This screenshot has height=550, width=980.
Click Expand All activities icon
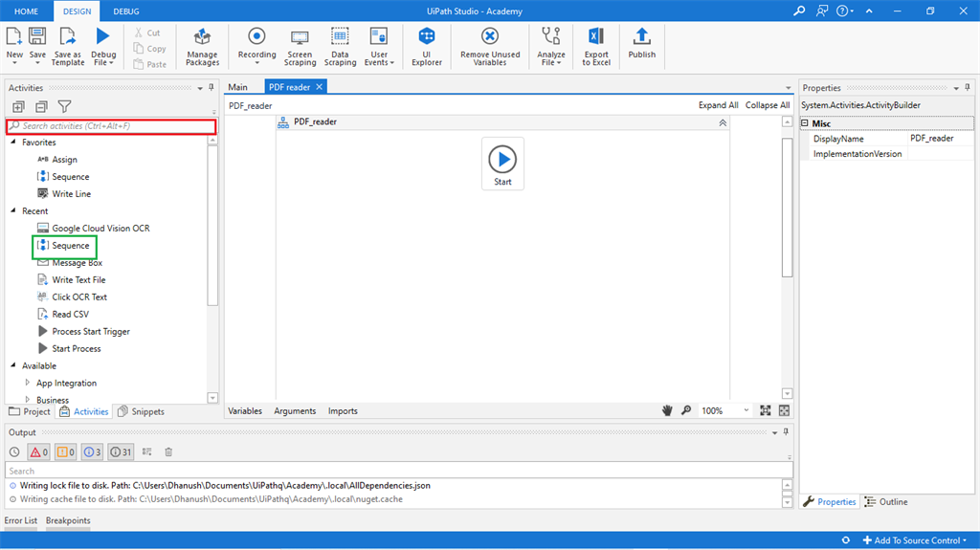tap(19, 107)
